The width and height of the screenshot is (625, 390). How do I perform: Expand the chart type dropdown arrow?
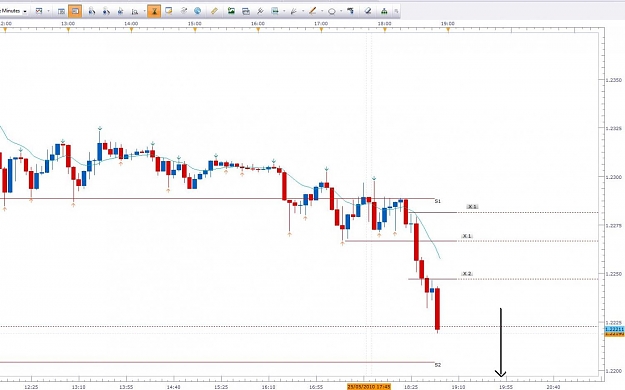[x=48, y=11]
